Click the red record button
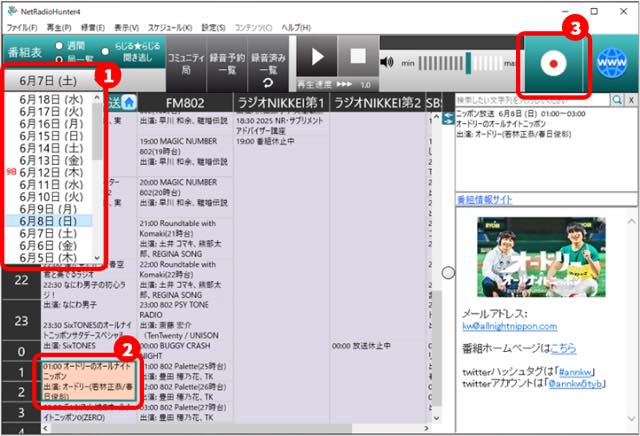The image size is (640, 436). [553, 64]
